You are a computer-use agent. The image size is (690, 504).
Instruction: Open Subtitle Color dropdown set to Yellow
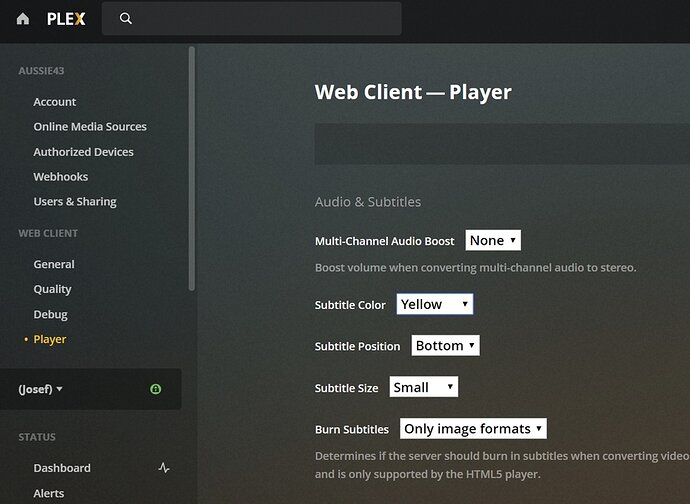pos(435,304)
